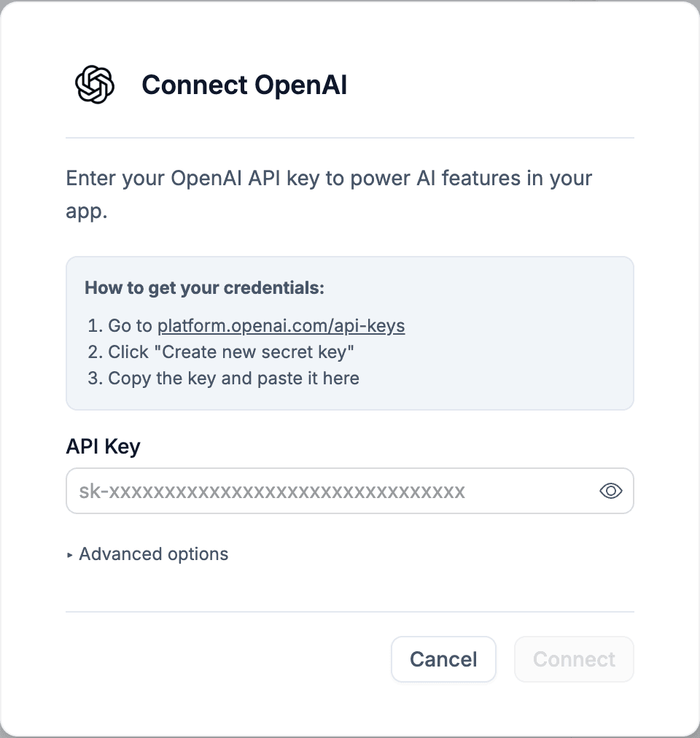
Task: Expand the Advanced options section
Action: point(152,554)
